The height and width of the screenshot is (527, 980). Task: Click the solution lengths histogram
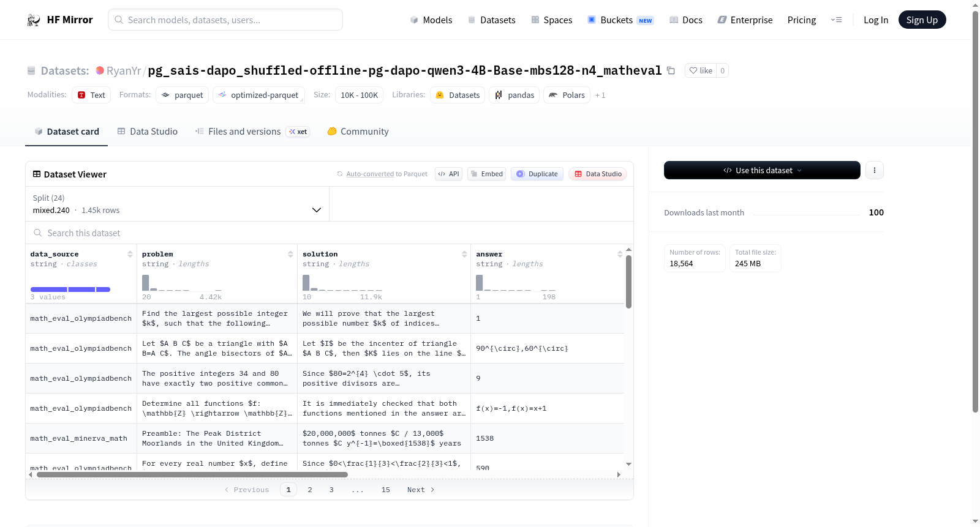(342, 282)
